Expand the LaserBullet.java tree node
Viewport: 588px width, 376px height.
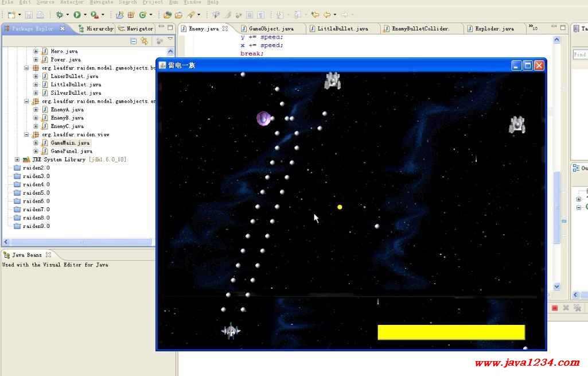36,76
